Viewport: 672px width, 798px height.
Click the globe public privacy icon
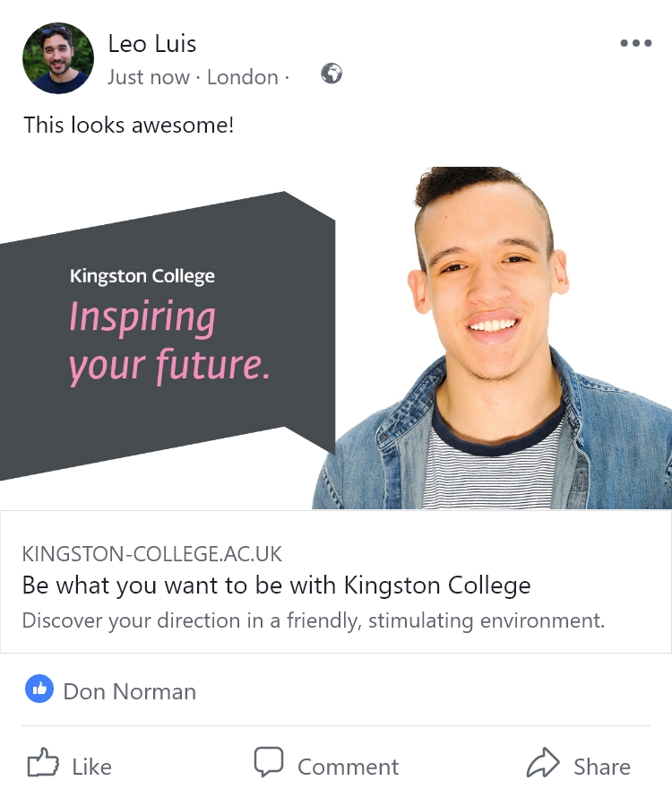tap(332, 75)
